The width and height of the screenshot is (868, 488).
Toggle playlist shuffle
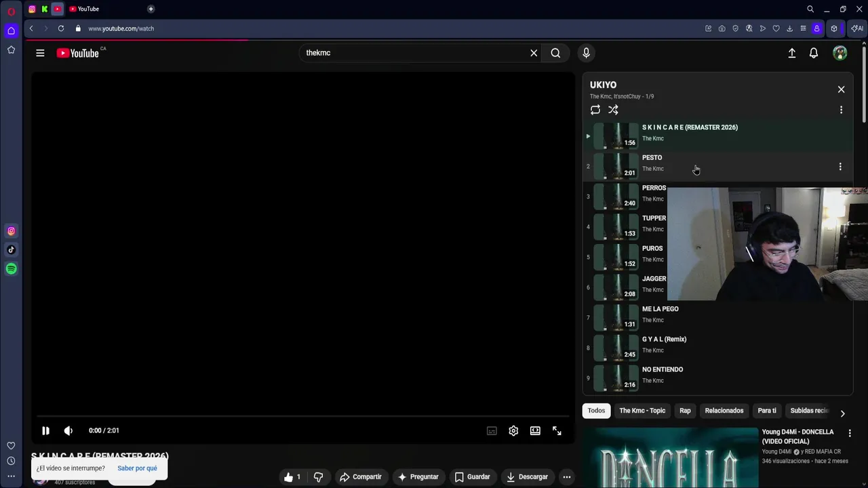pos(613,110)
